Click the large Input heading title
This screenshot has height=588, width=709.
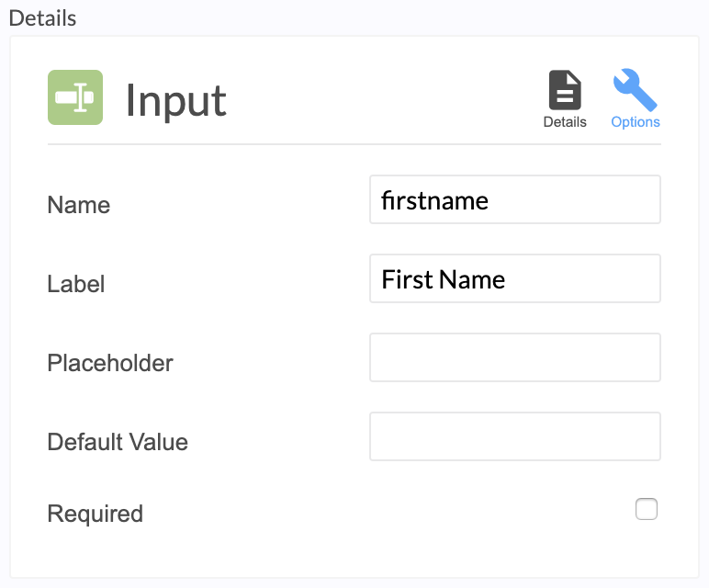(176, 100)
